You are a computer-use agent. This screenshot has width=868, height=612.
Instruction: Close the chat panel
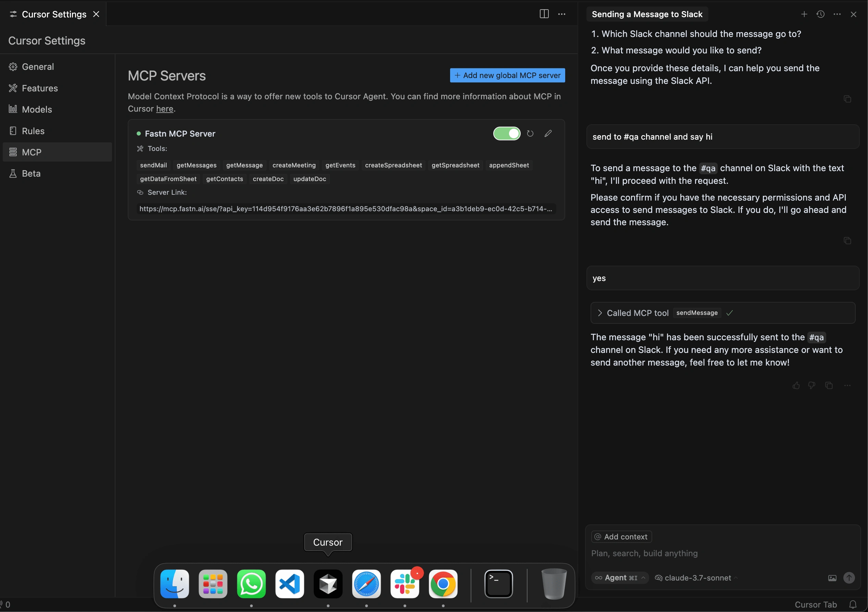pos(853,14)
